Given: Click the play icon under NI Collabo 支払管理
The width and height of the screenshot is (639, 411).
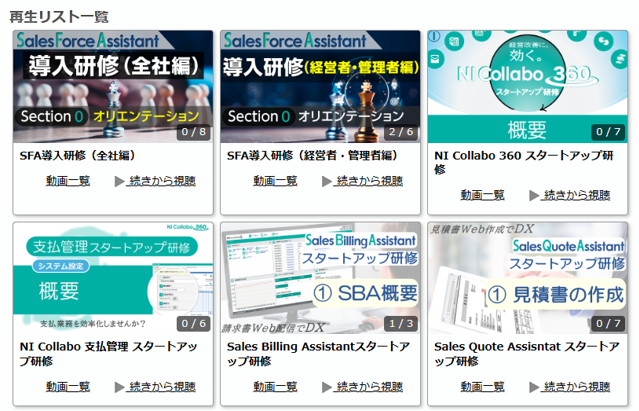Looking at the screenshot, I should click(119, 387).
